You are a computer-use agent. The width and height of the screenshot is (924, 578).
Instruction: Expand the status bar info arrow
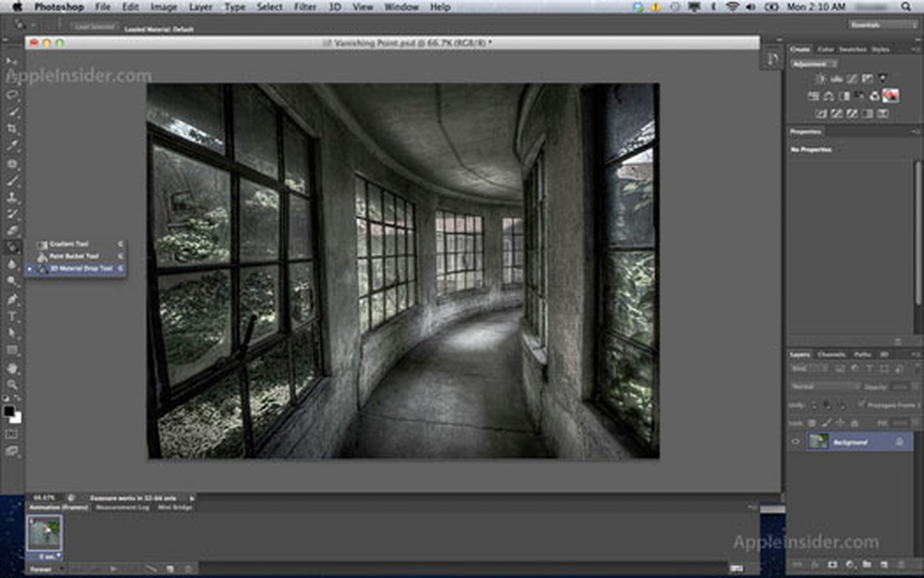pos(192,498)
